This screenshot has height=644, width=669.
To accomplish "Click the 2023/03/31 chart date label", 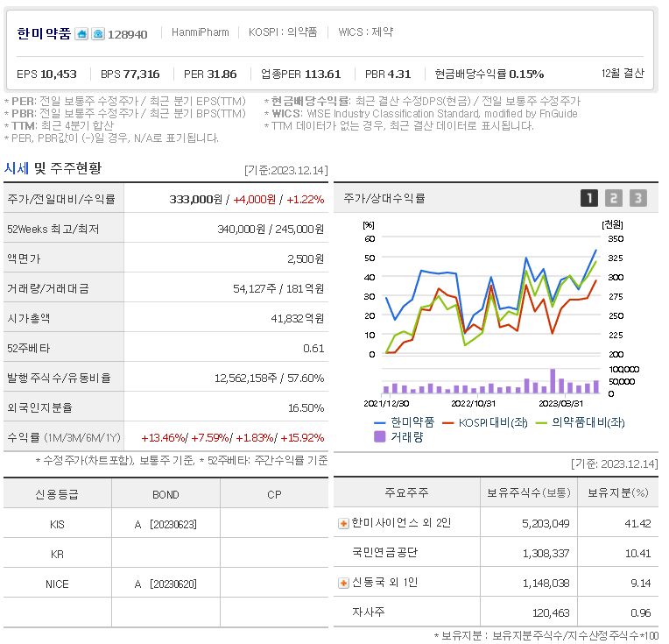I will coord(560,403).
